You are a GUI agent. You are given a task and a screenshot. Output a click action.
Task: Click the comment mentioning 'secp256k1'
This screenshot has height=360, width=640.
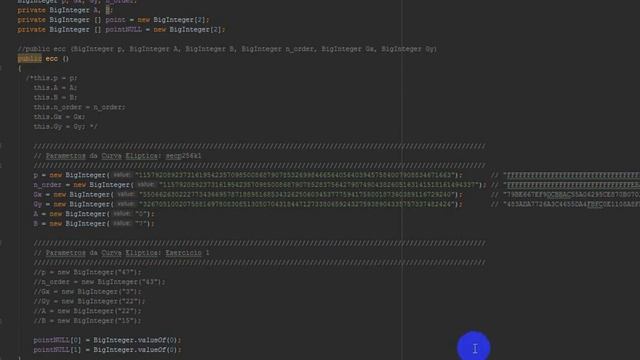(118, 156)
